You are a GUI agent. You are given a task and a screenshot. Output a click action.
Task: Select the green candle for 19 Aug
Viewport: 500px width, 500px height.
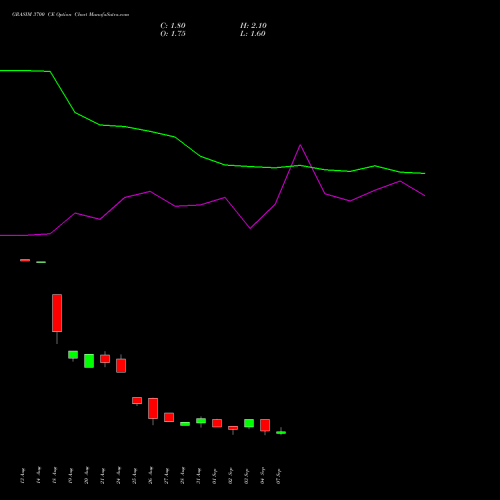[x=73, y=355]
